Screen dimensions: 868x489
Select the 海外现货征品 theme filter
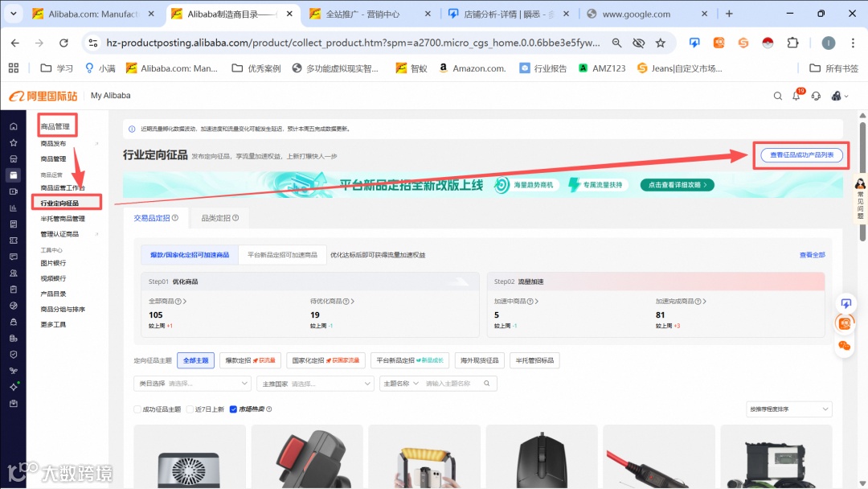click(479, 360)
